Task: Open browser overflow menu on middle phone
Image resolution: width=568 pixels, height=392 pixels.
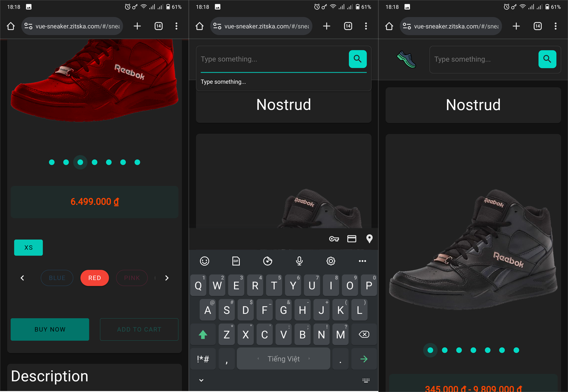Action: point(366,26)
